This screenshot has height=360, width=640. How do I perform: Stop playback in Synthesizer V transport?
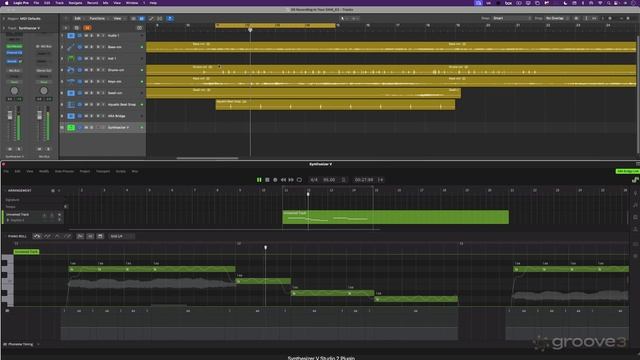coord(267,180)
